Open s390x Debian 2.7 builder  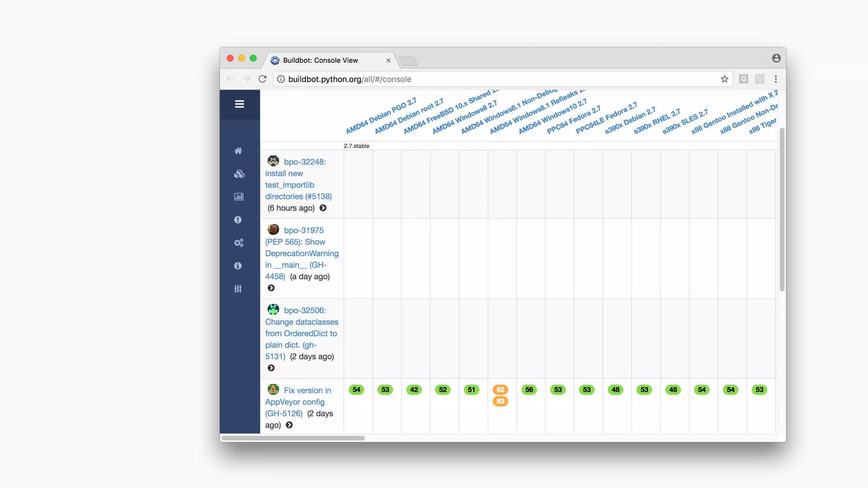(630, 121)
